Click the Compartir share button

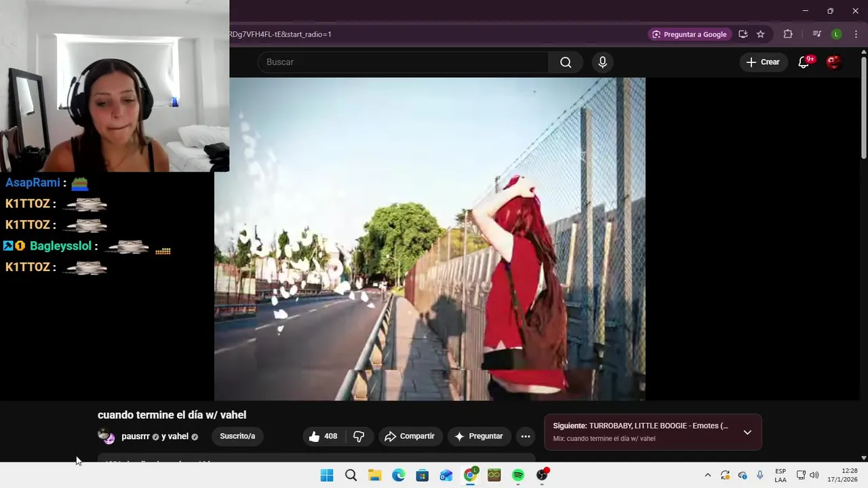[x=410, y=436]
